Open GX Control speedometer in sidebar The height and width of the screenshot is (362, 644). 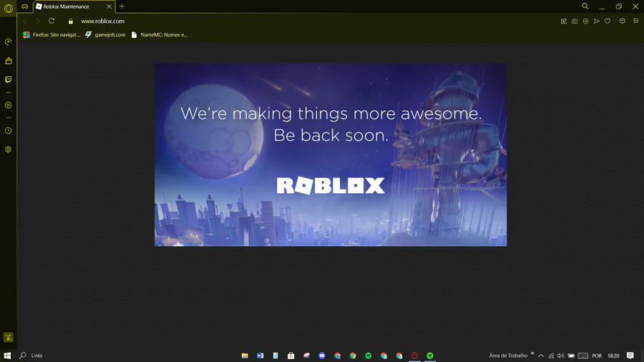8,42
